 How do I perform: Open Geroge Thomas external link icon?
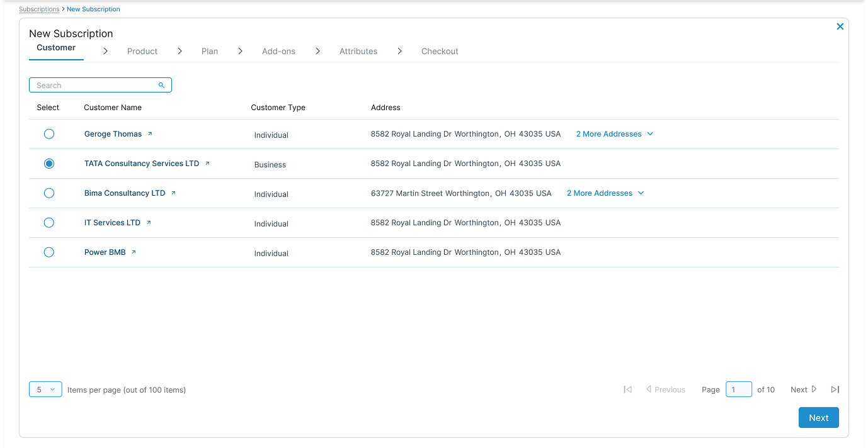coord(150,134)
